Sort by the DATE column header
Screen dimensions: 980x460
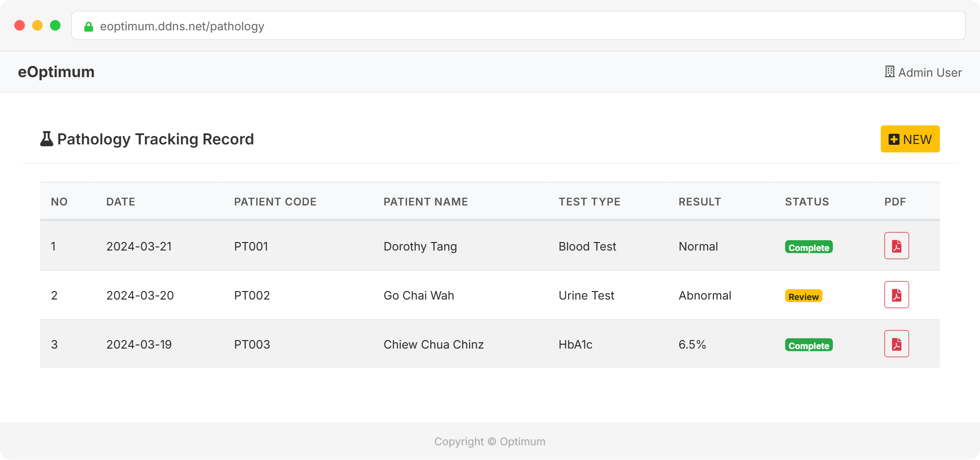pos(121,202)
